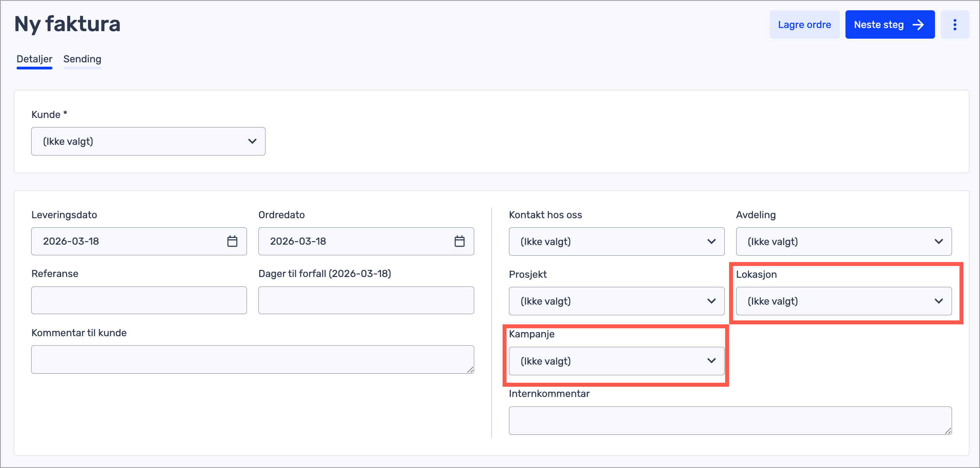Expand the Kampanje dropdown
Screen dimensions: 980x468
pos(616,361)
